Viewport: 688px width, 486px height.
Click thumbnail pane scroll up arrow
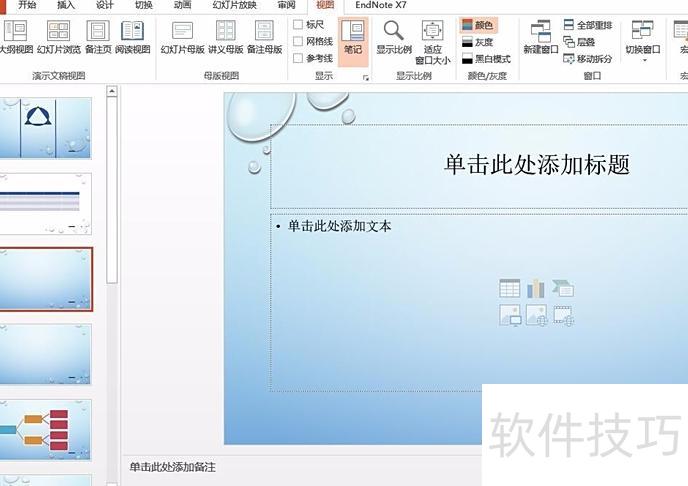pyautogui.click(x=112, y=91)
